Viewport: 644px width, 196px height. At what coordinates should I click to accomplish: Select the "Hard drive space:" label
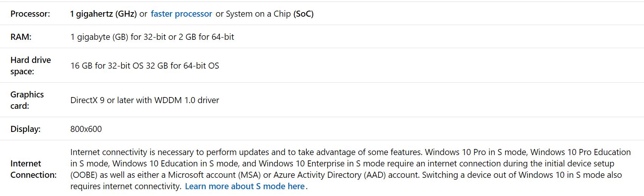(30, 66)
